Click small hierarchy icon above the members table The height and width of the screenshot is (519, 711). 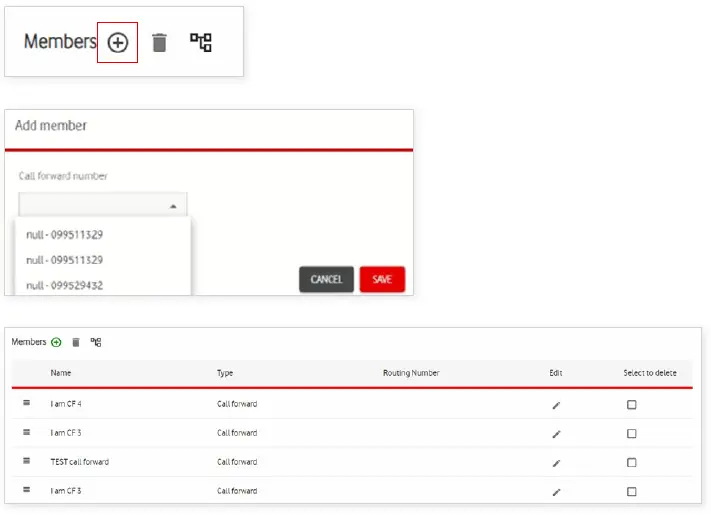tap(96, 342)
